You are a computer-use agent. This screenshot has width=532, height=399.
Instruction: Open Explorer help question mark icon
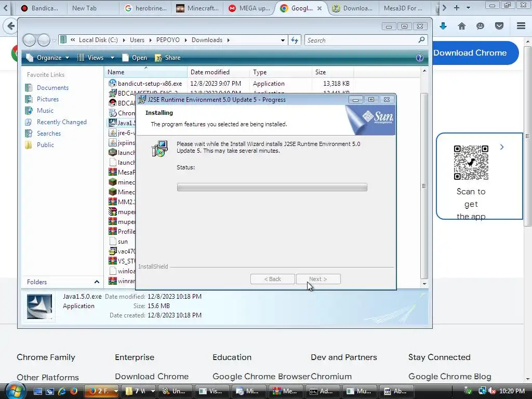(x=420, y=58)
